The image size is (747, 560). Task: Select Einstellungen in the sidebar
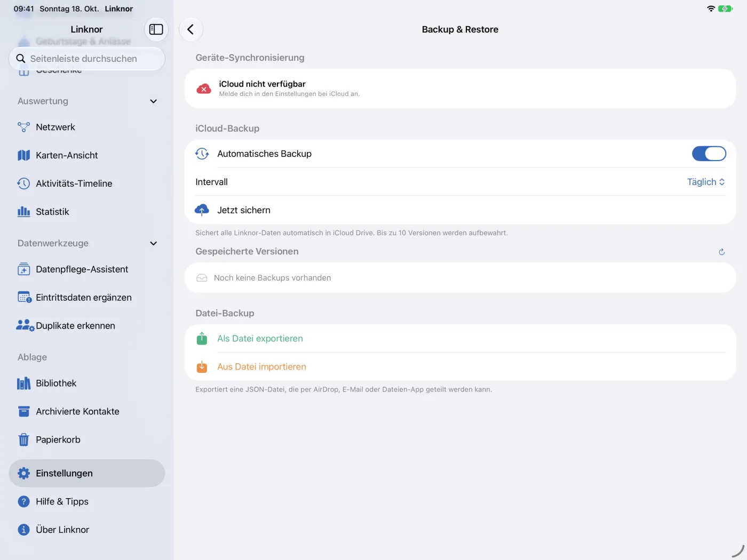(87, 473)
